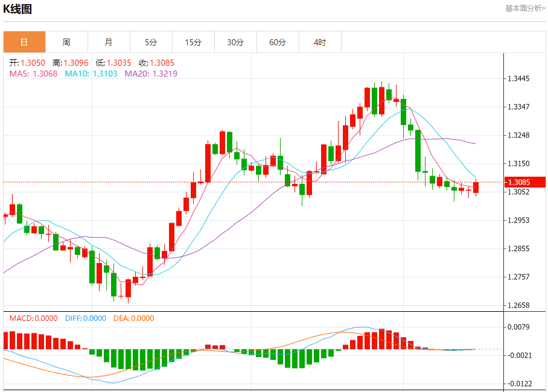Open the 4时 interval tab
Image resolution: width=548 pixels, height=392 pixels.
pos(320,42)
